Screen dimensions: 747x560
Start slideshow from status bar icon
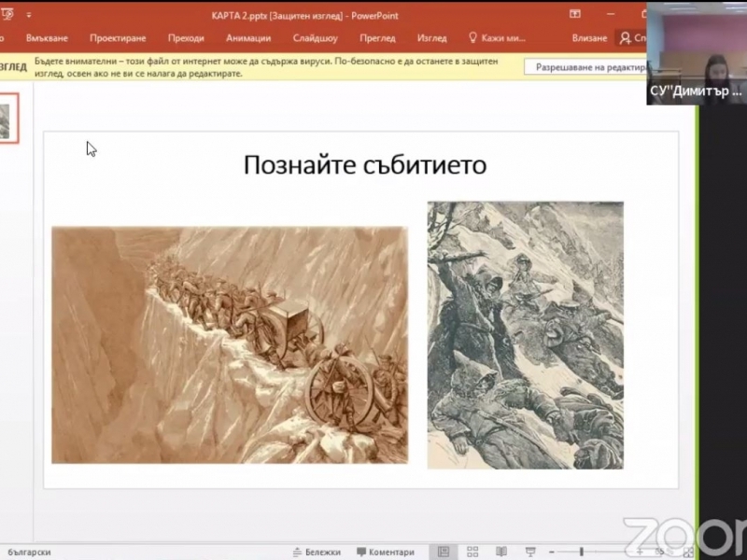click(x=530, y=552)
